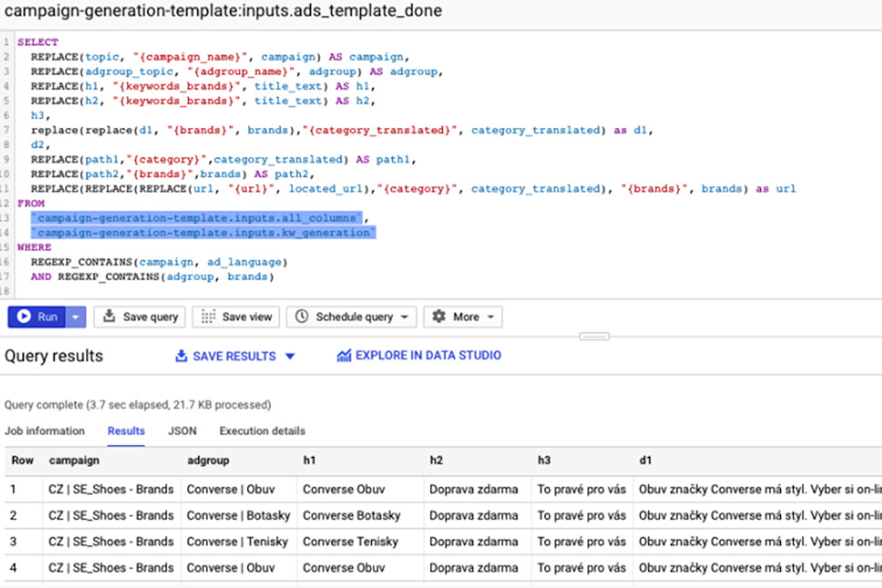Click the h1 column header
Screen dimensions: 882x588
[309, 461]
